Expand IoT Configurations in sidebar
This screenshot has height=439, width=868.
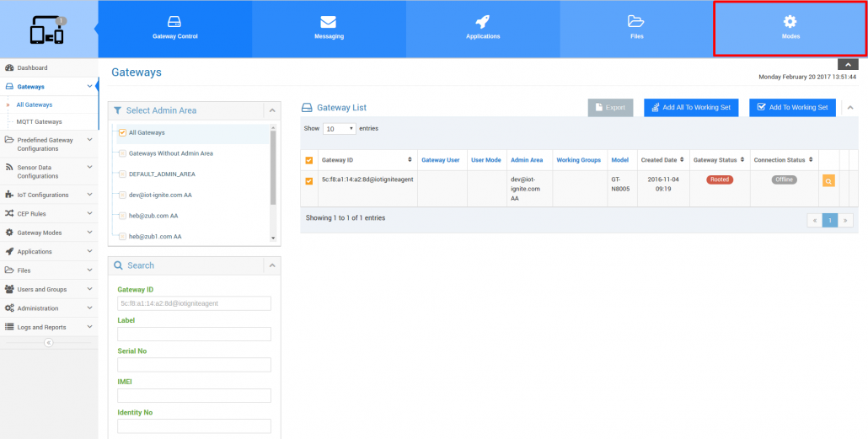[x=49, y=195]
